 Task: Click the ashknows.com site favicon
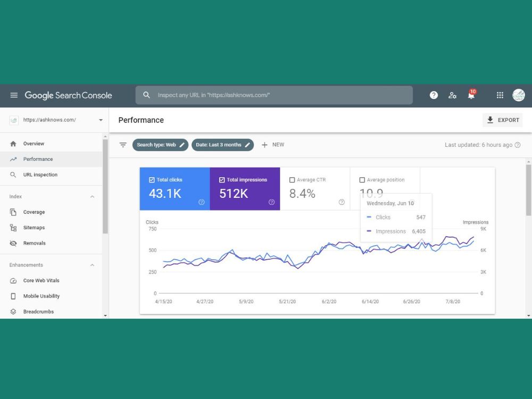(14, 120)
